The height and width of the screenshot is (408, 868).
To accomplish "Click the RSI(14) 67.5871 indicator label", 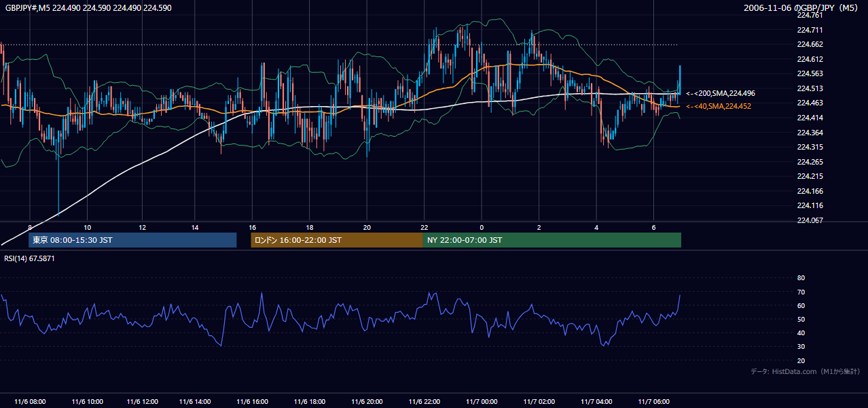I will [x=29, y=258].
